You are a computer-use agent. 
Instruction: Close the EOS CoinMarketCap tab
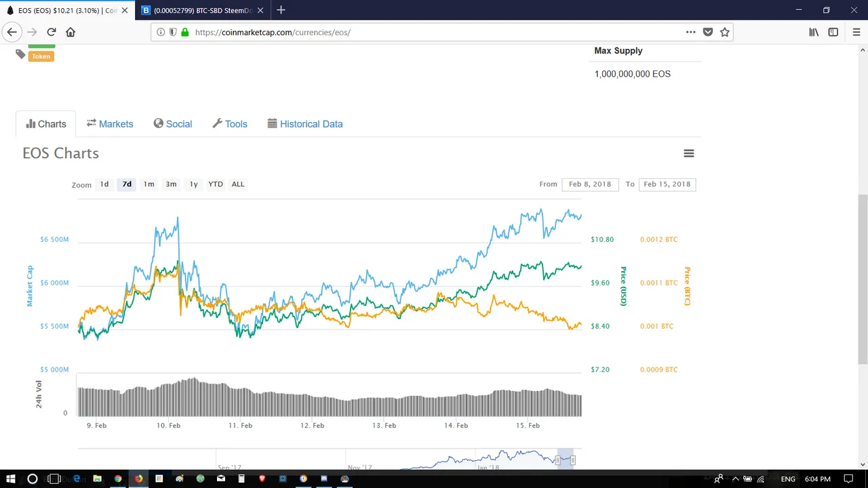pyautogui.click(x=125, y=10)
